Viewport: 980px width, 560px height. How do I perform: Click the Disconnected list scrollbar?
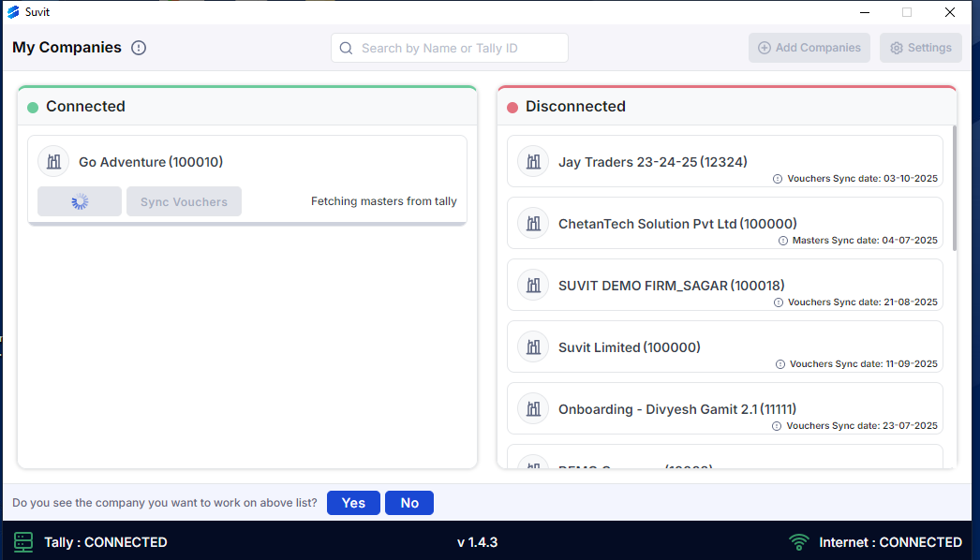pos(954,187)
